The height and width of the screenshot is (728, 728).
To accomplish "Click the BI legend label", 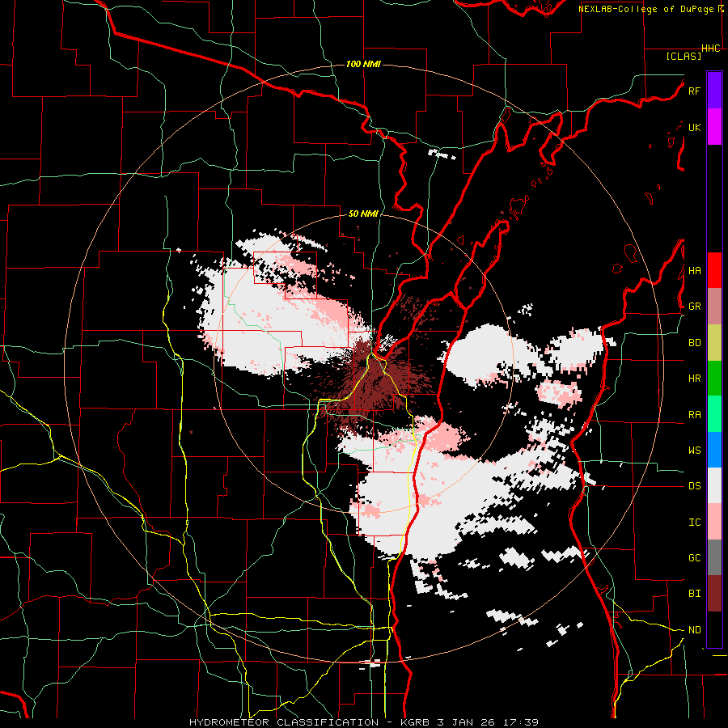I will pyautogui.click(x=694, y=594).
